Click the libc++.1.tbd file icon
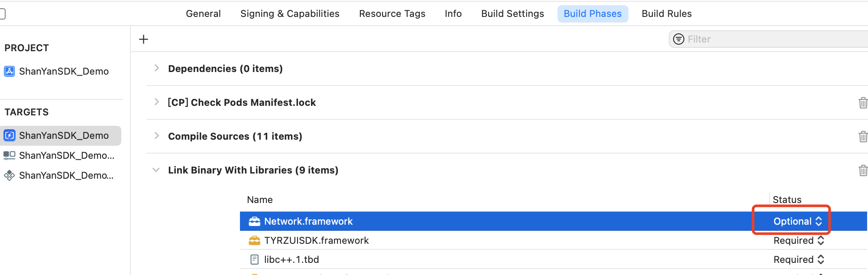 (x=254, y=259)
